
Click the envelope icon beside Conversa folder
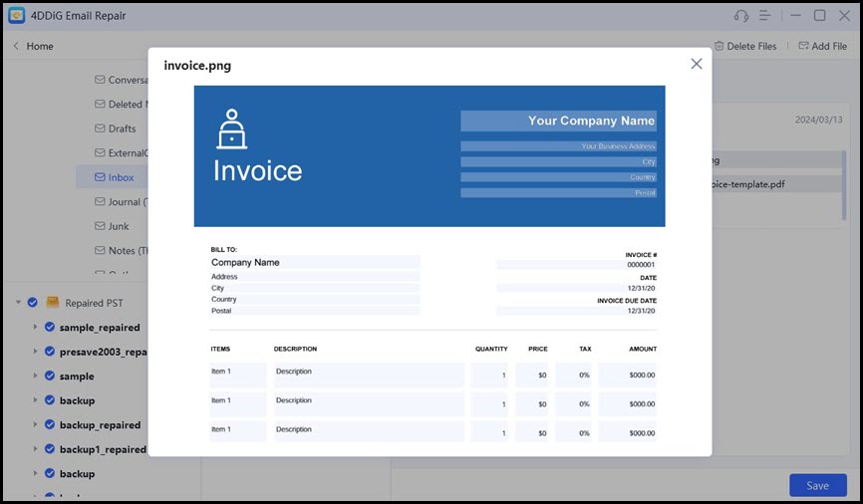tap(100, 80)
